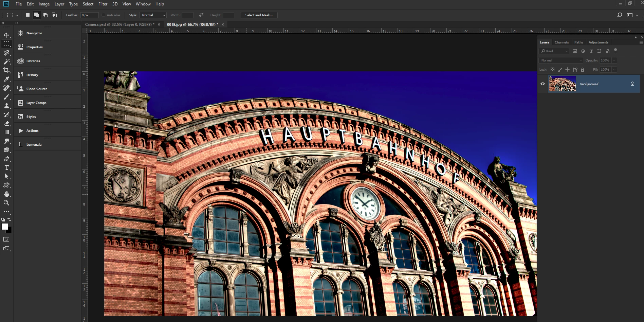Select the Brush tool

[x=6, y=97]
